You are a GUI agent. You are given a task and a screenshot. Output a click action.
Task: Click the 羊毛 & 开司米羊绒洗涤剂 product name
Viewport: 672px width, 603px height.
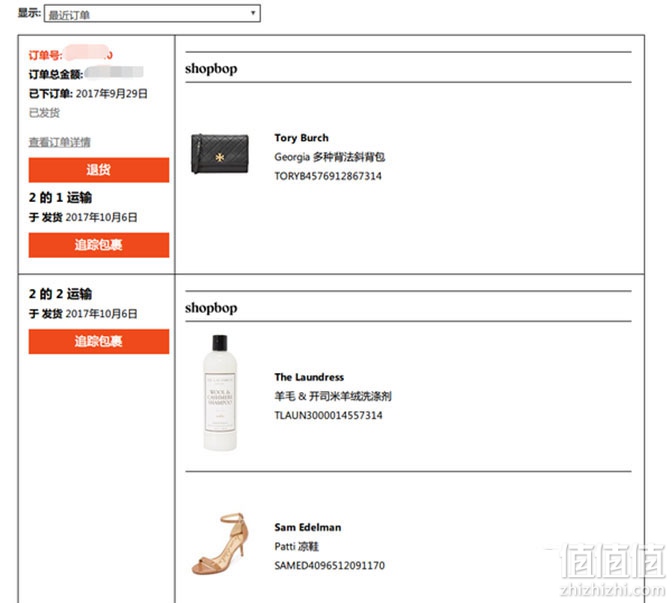(x=333, y=396)
